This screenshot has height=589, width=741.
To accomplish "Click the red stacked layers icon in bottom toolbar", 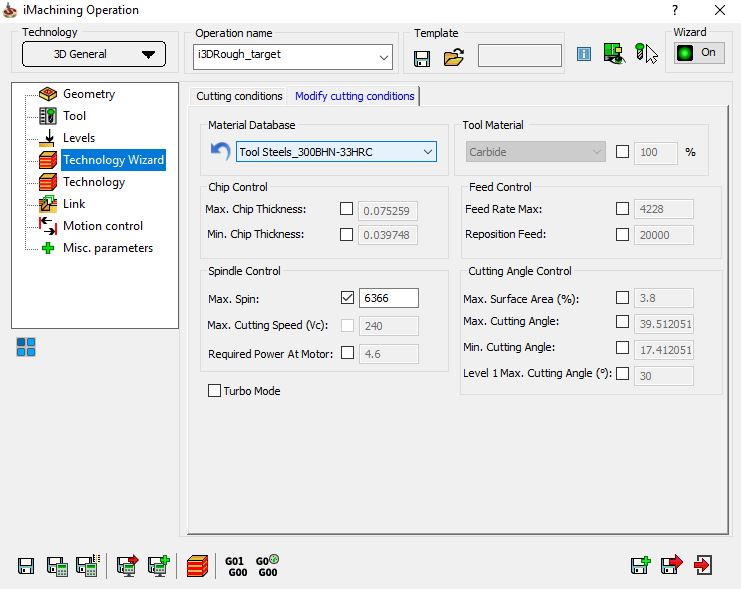I will (x=198, y=566).
